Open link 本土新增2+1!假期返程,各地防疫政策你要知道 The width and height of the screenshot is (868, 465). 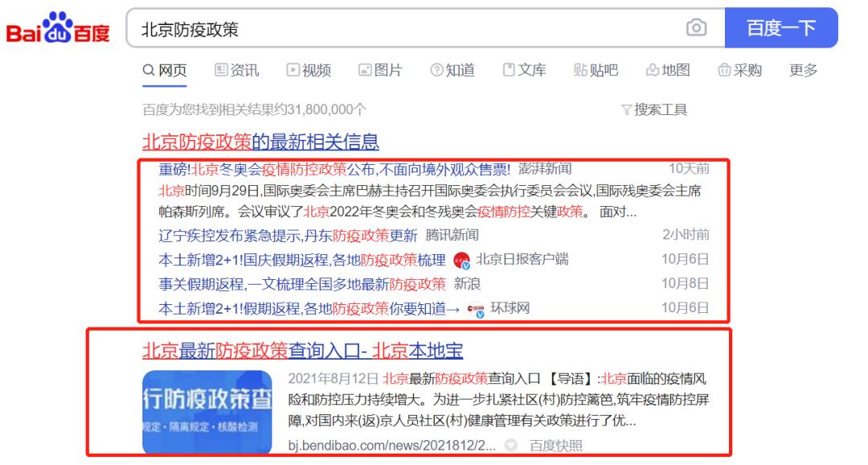(309, 309)
